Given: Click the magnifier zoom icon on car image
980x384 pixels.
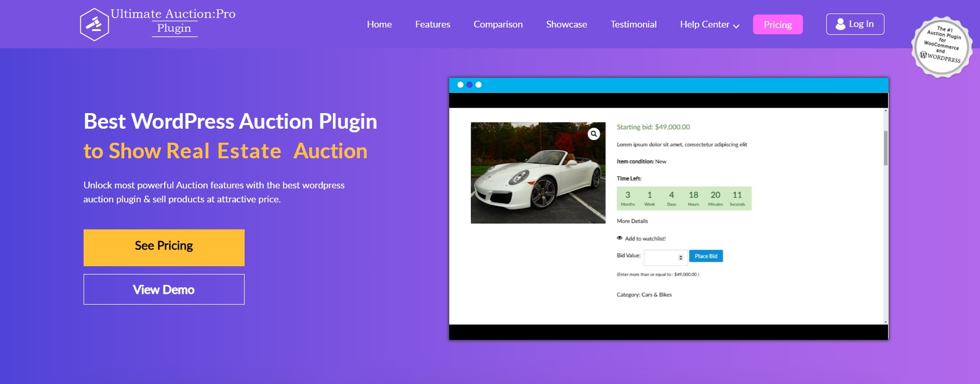Looking at the screenshot, I should pyautogui.click(x=594, y=134).
